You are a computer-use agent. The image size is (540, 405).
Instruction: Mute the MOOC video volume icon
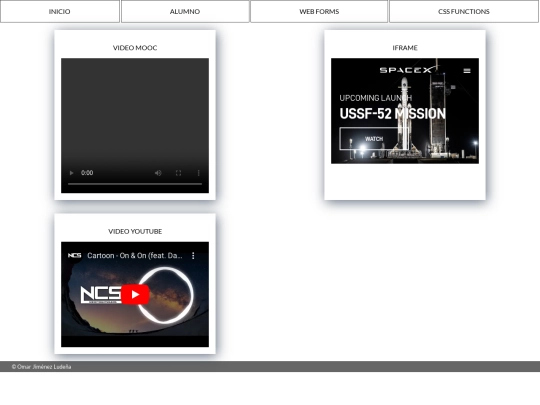158,173
